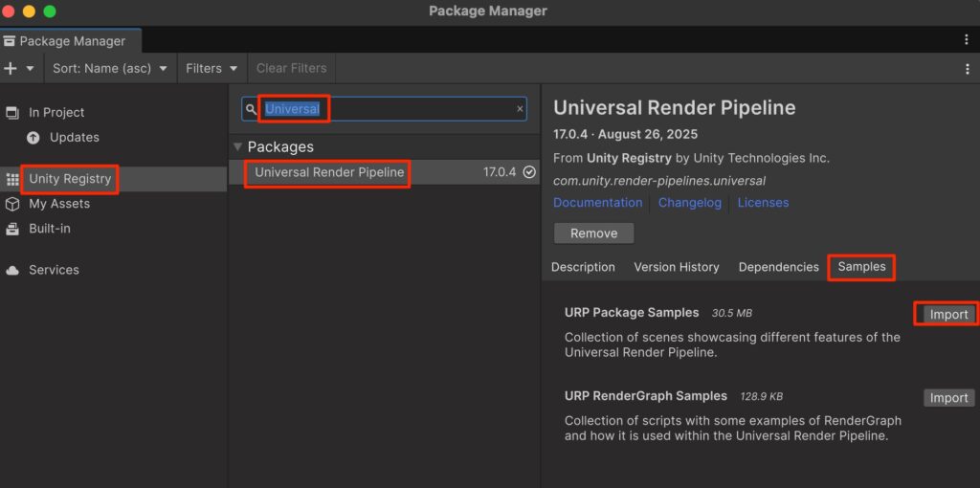Image resolution: width=980 pixels, height=488 pixels.
Task: Select Built-in in the sidebar
Action: (x=50, y=229)
